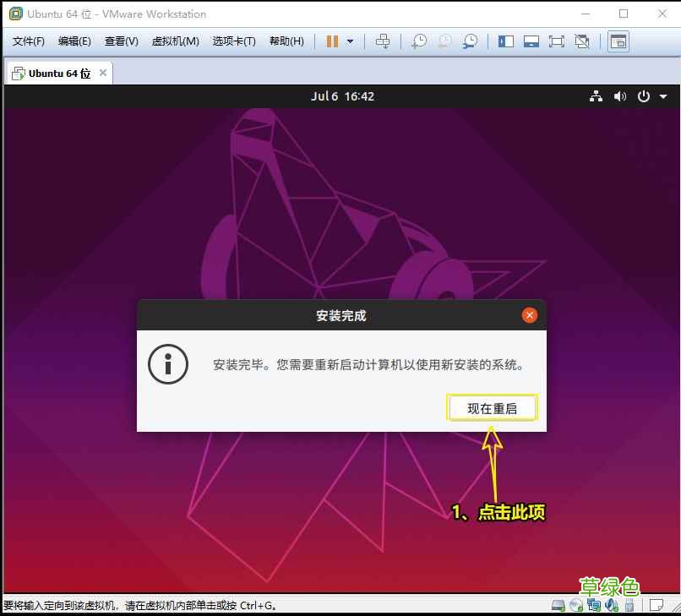Image resolution: width=681 pixels, height=616 pixels.
Task: Toggle the thumbnail bar view
Action: [x=531, y=41]
